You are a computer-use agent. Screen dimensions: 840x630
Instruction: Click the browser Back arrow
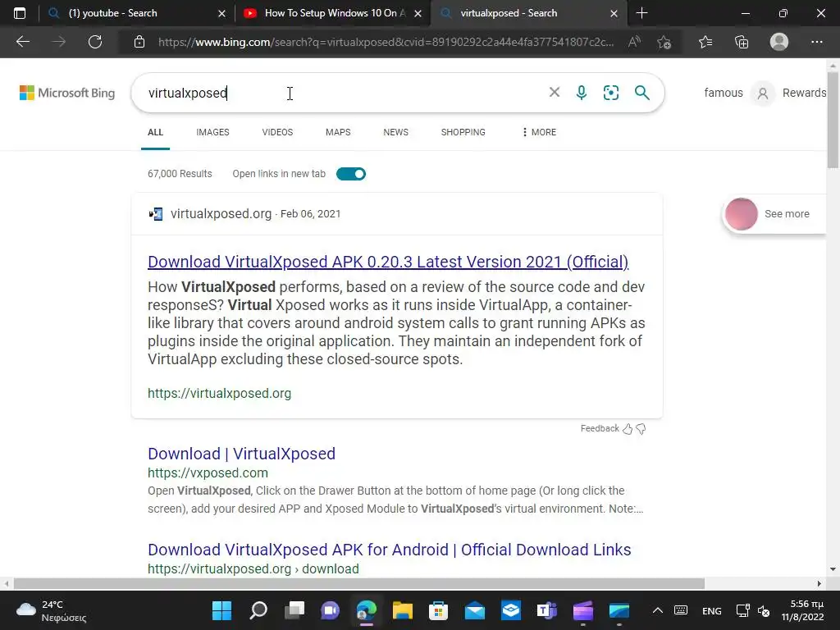point(23,42)
